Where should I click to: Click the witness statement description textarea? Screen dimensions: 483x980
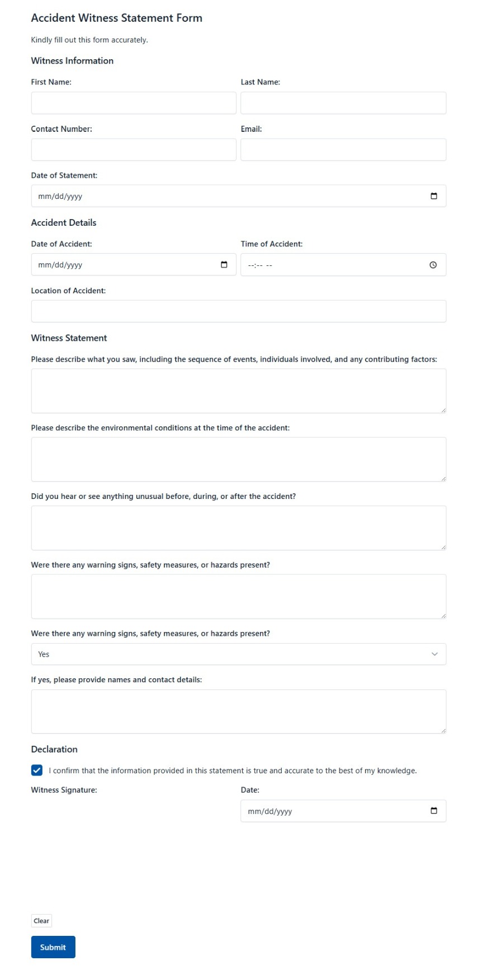[239, 390]
